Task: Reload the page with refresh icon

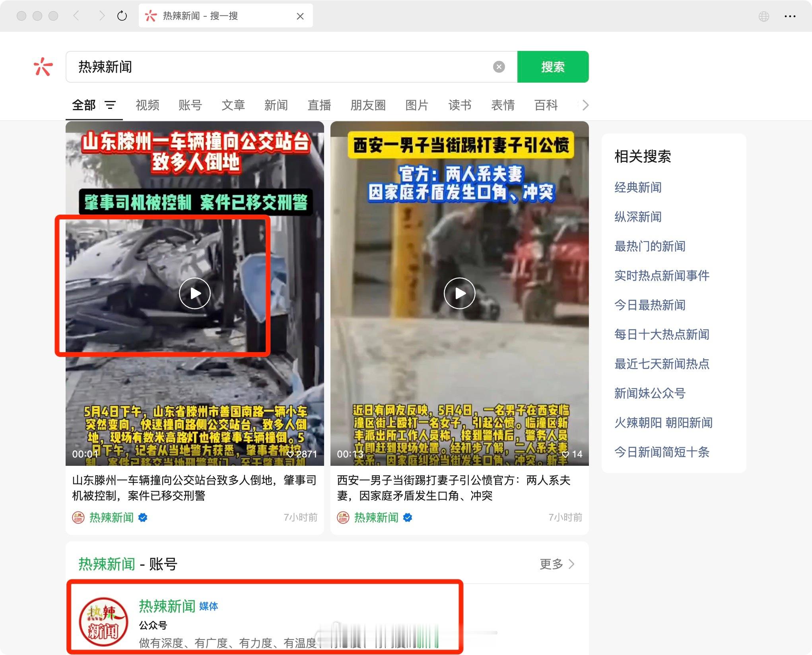Action: click(122, 16)
